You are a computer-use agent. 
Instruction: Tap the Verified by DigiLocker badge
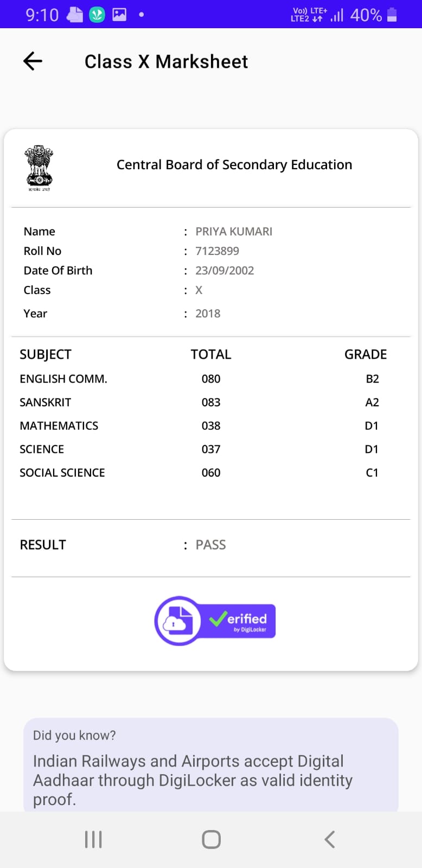coord(215,621)
